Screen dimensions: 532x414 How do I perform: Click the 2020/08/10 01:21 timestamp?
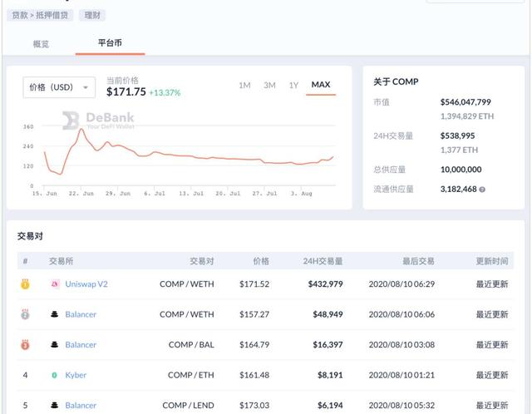click(401, 375)
